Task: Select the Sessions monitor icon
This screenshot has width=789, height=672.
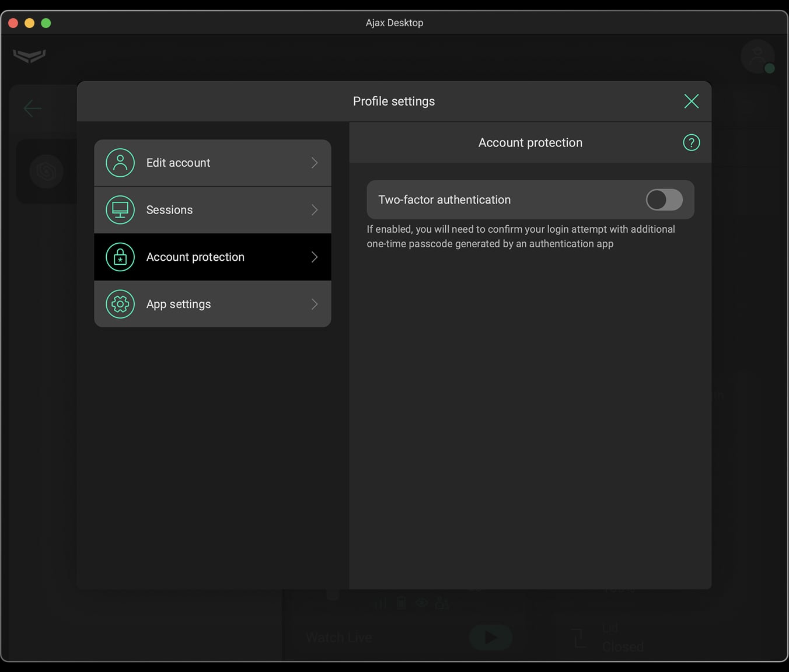Action: [x=120, y=209]
